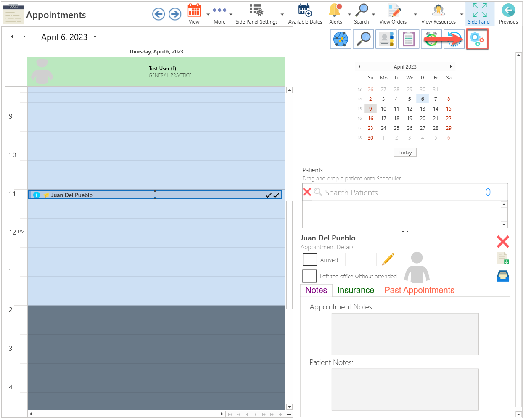Delete appointment with large red X

click(503, 241)
